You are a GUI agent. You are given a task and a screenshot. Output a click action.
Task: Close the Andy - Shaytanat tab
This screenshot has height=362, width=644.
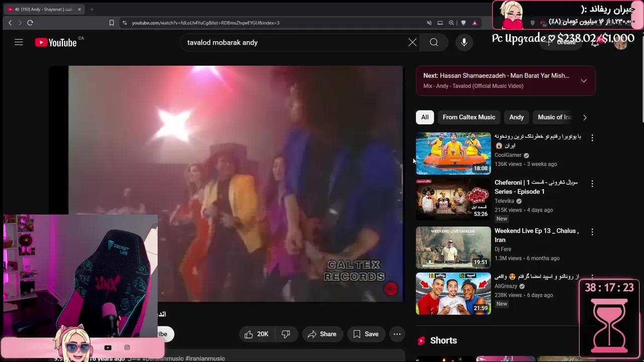[x=79, y=9]
